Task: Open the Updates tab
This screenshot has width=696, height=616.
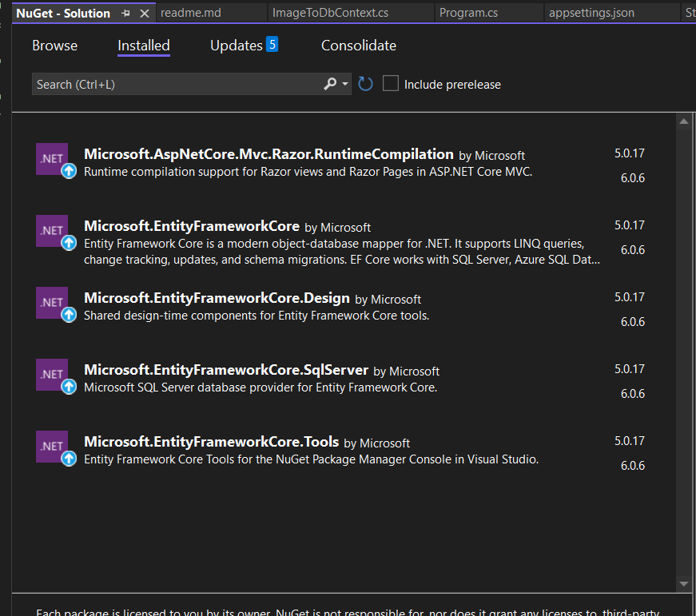Action: pos(237,46)
